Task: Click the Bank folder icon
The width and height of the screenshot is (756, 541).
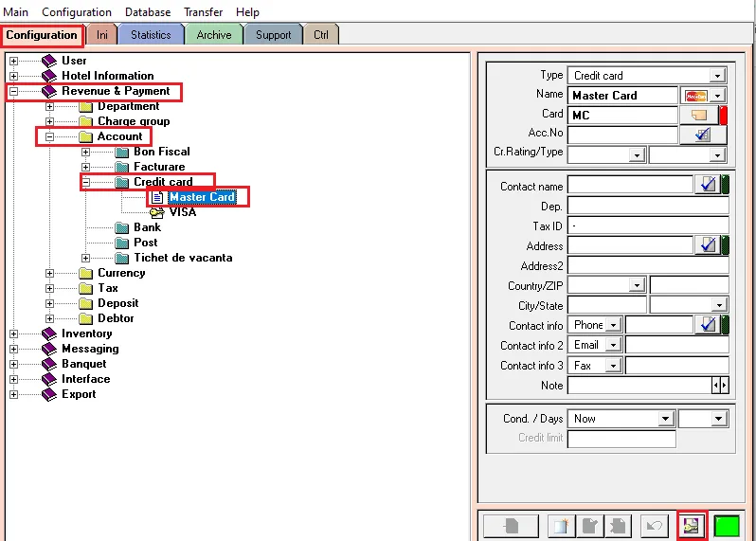Action: coord(122,227)
